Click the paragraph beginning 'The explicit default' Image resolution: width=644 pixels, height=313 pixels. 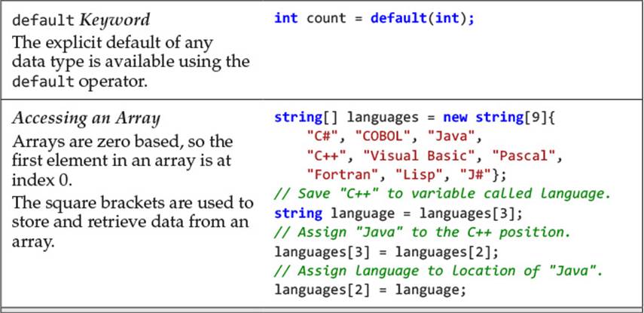click(x=130, y=62)
